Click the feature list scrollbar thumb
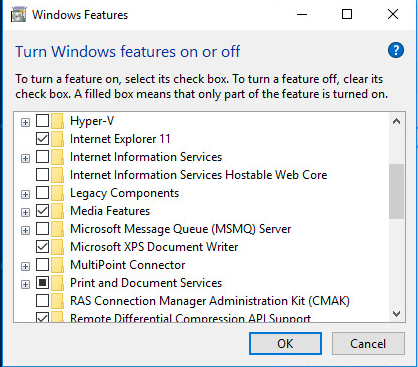The height and width of the screenshot is (367, 418). tap(396, 191)
